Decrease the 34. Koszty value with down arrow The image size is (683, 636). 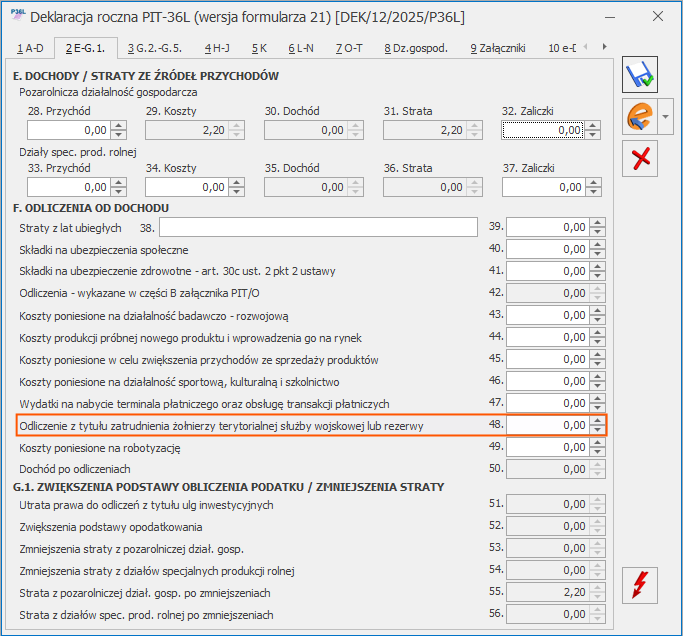coord(237,192)
